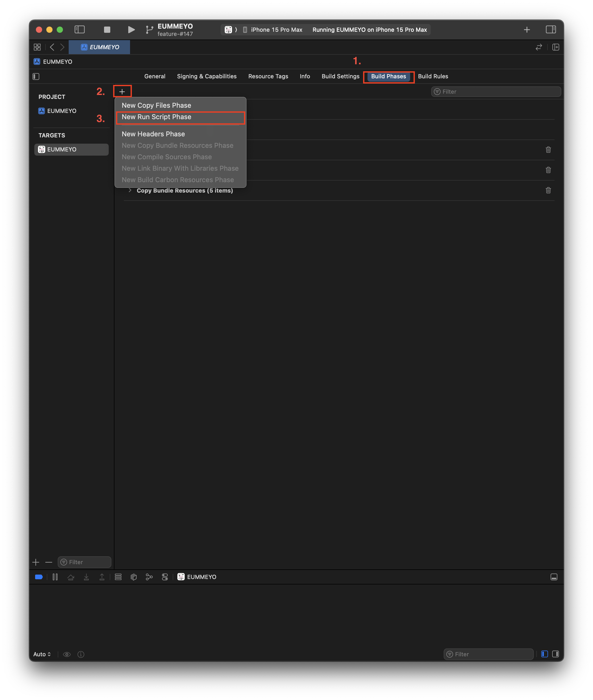593x700 pixels.
Task: Toggle breakpoints activation in the debug bar
Action: (39, 577)
